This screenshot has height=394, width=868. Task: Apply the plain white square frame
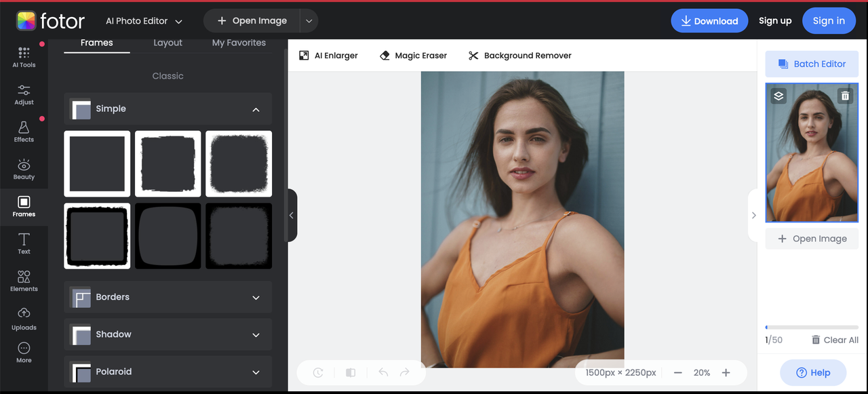97,163
